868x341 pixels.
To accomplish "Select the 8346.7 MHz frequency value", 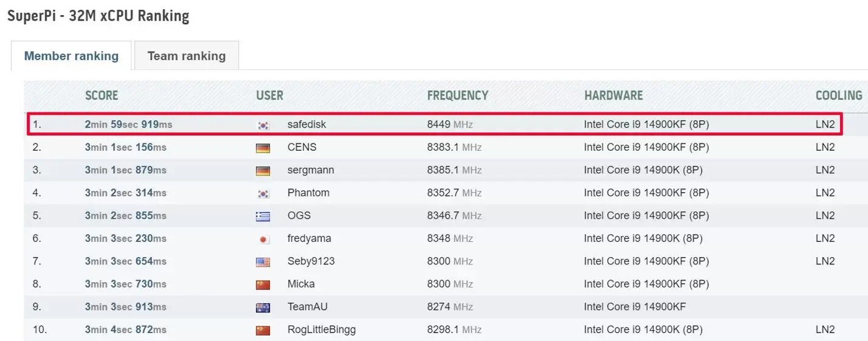I will [455, 216].
